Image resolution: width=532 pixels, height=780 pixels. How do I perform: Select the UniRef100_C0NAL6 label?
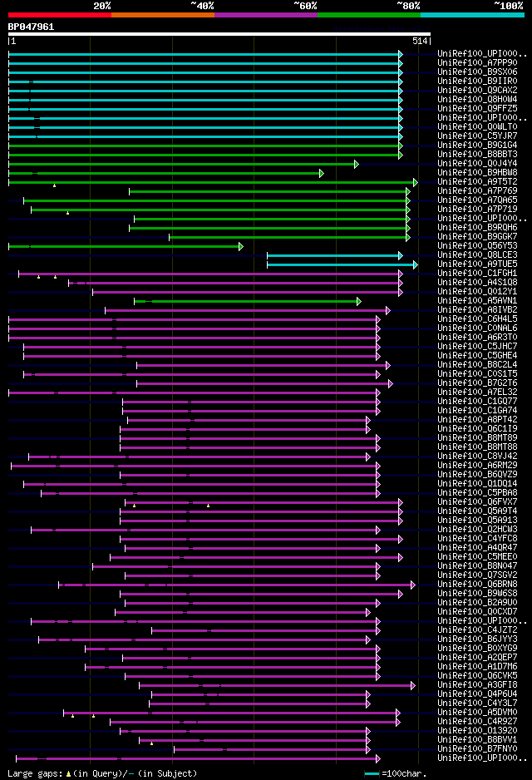coord(477,328)
